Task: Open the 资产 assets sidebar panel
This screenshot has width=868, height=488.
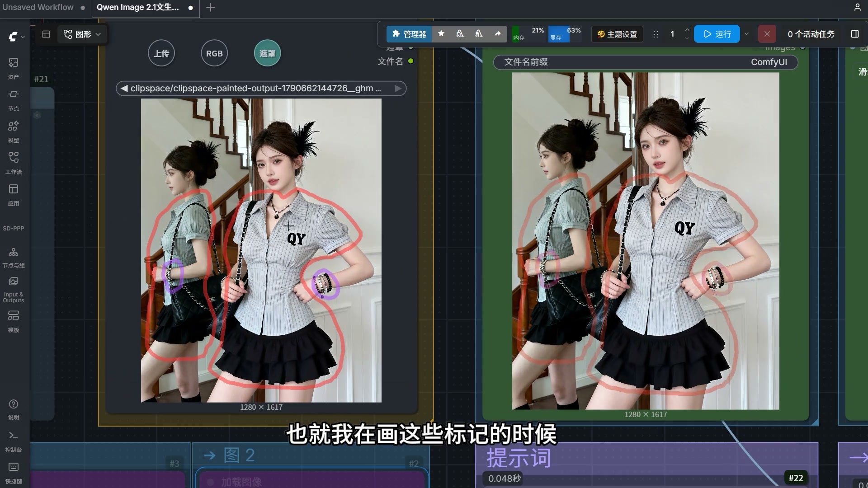Action: [x=14, y=68]
